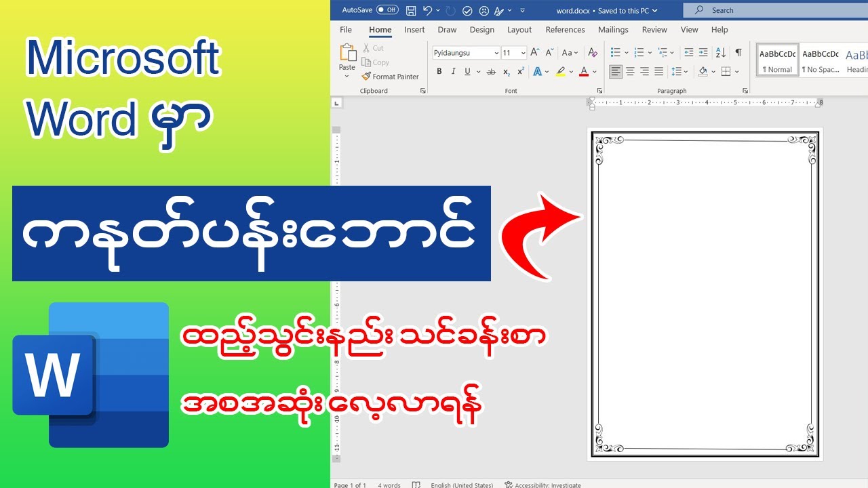The width and height of the screenshot is (868, 488).
Task: Switch to the Design tab
Action: click(481, 30)
